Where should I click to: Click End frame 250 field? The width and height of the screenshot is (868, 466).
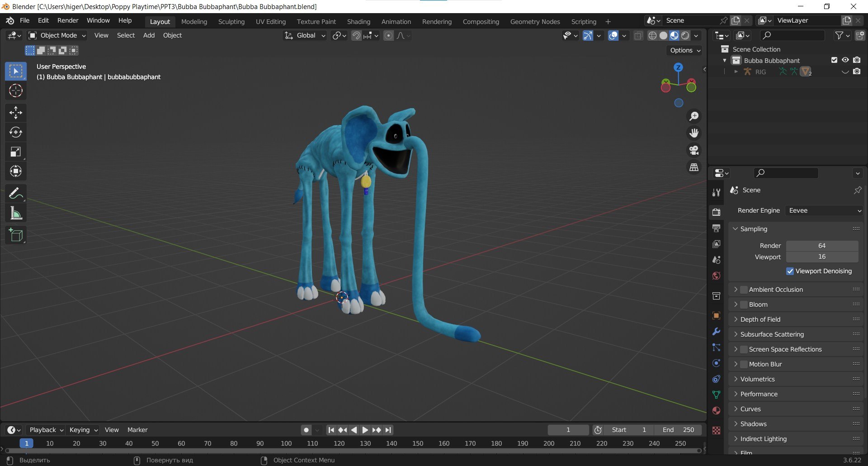tap(678, 430)
